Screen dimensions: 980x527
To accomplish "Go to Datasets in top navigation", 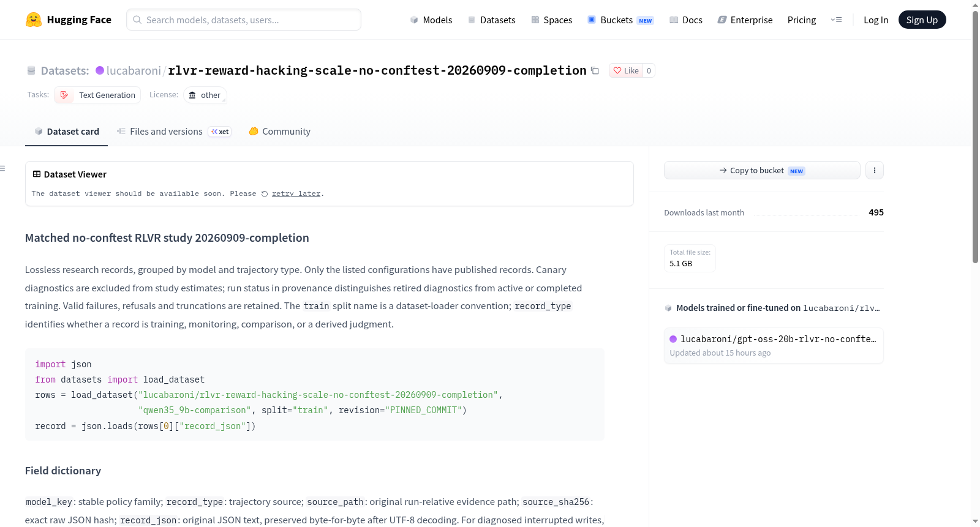I will tap(491, 20).
